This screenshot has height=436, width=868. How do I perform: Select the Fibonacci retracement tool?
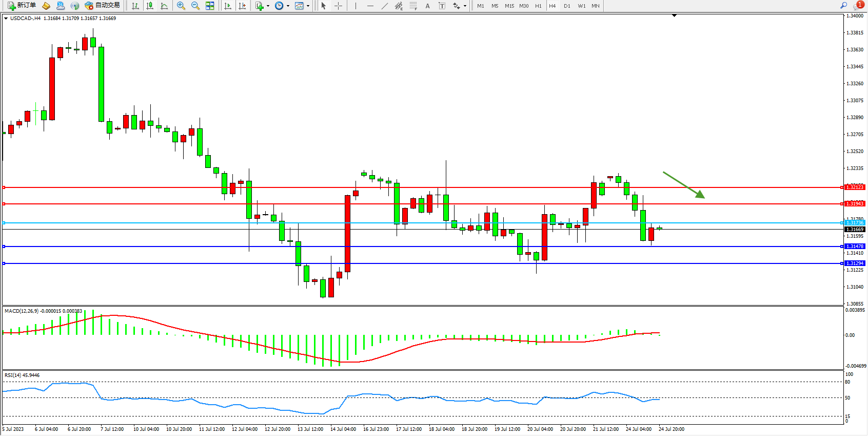click(x=413, y=6)
